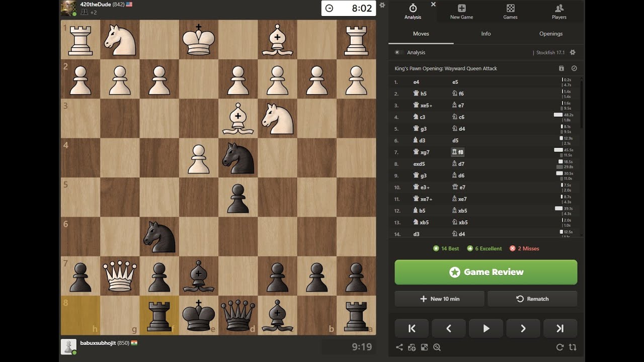Screen dimensions: 644x362
Task: Play through the moves automatically
Action: click(486, 328)
